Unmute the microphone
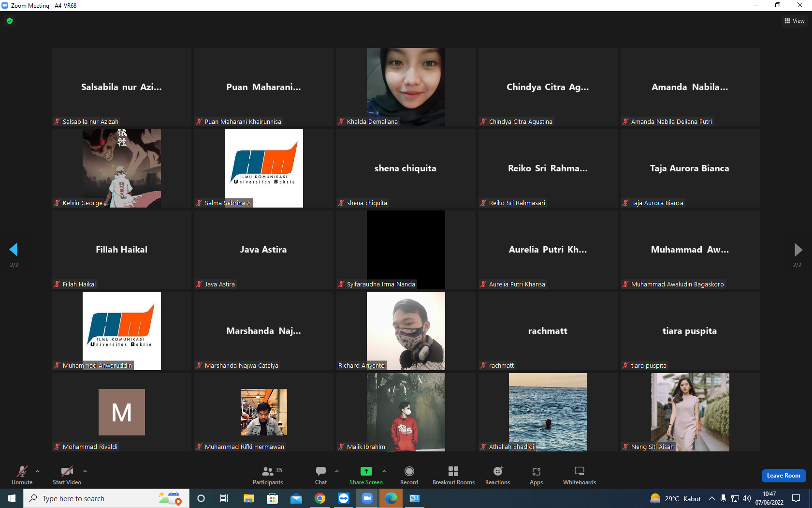Viewport: 812px width, 508px height. point(22,475)
